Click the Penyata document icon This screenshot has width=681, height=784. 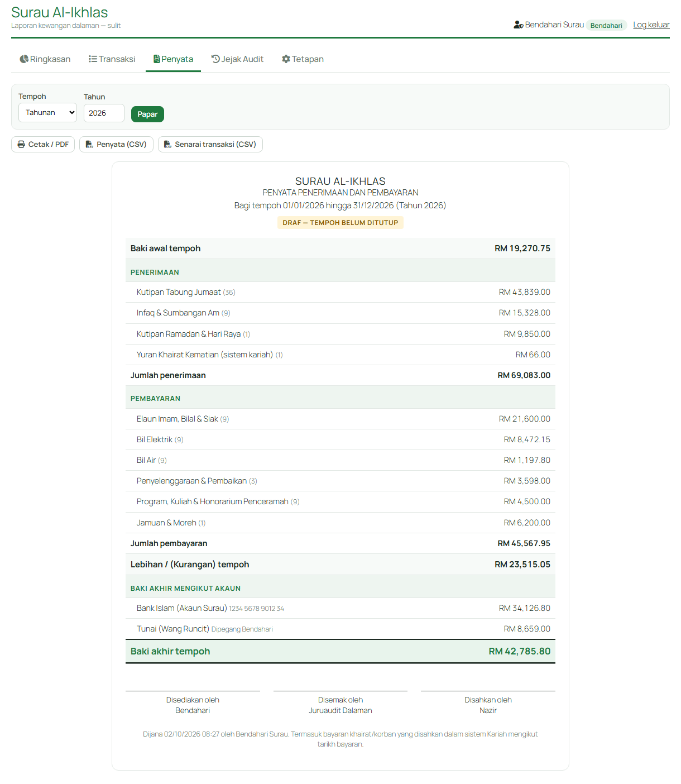click(x=157, y=59)
